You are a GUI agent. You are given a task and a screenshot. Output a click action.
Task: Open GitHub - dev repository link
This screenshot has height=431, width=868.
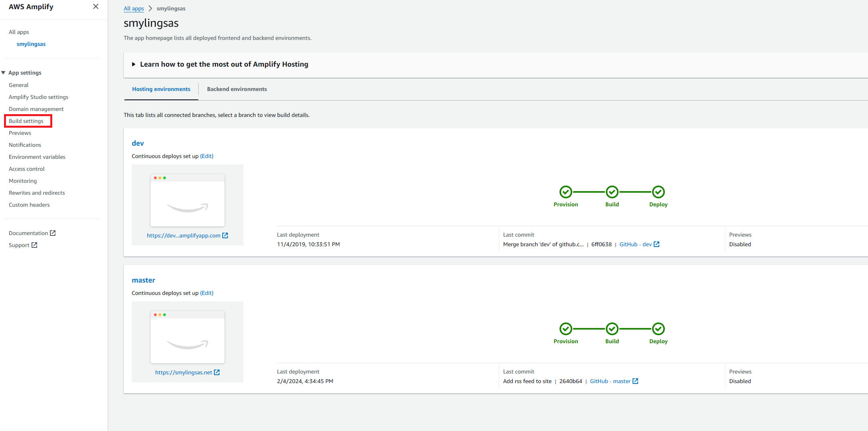(635, 244)
